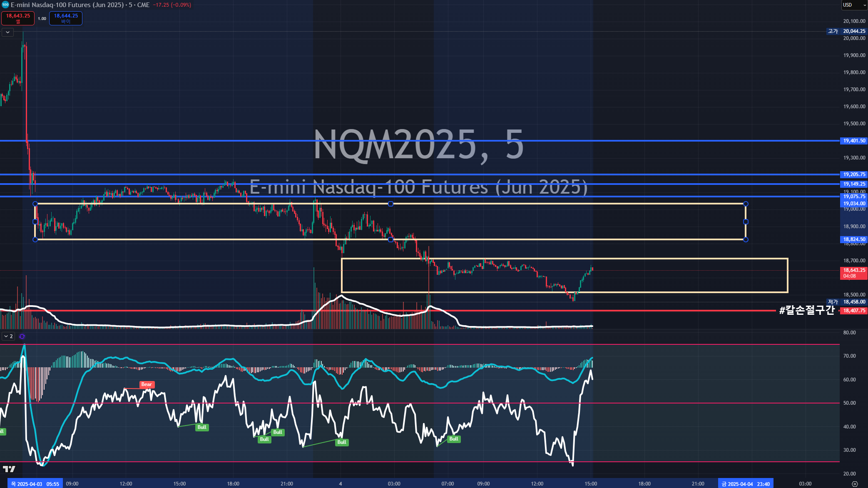The height and width of the screenshot is (488, 868).
Task: Click the -17.25 (-0.09%) change value
Action: 172,5
